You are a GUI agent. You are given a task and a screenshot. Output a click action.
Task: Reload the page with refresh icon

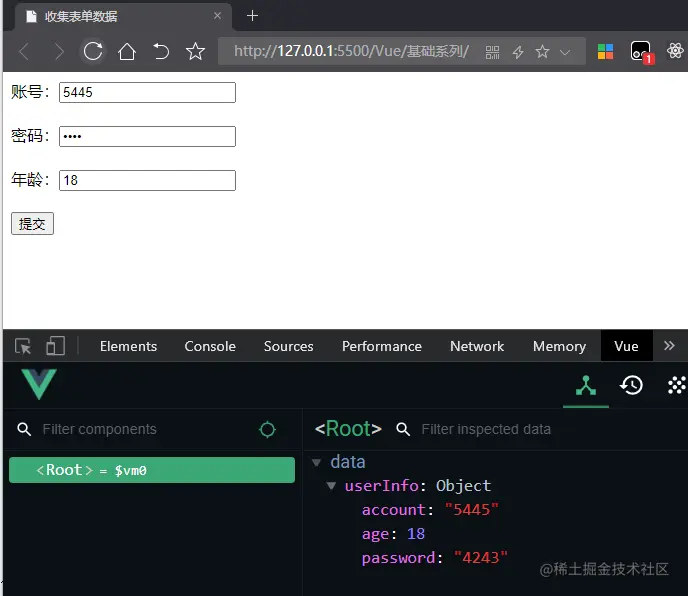coord(93,51)
